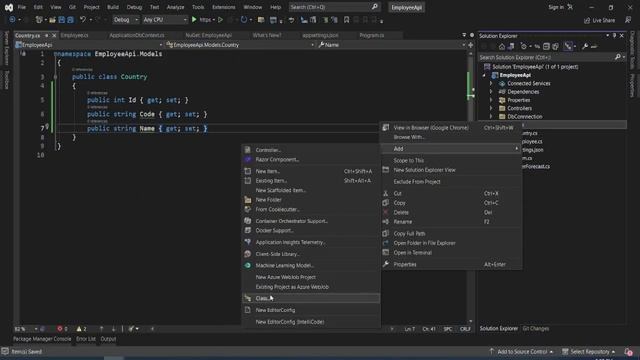The image size is (640, 360).
Task: Open the Error List tab
Action: click(x=86, y=339)
